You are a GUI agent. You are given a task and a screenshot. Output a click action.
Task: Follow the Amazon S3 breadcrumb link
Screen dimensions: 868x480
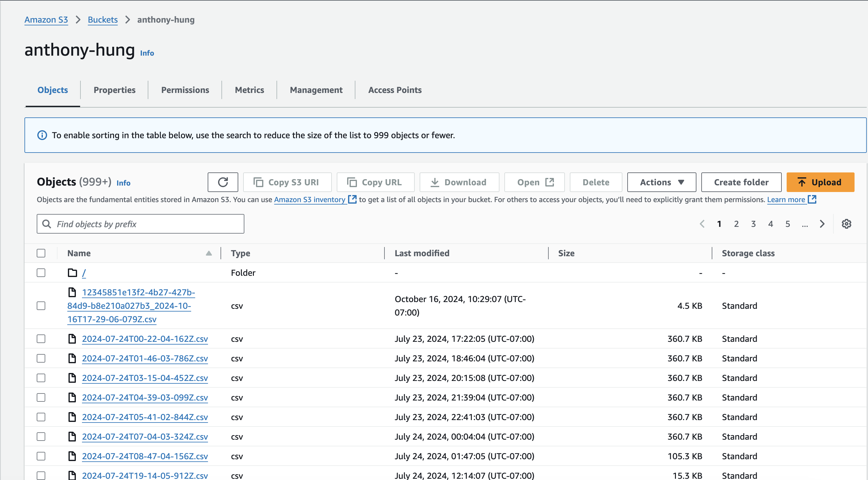tap(46, 20)
